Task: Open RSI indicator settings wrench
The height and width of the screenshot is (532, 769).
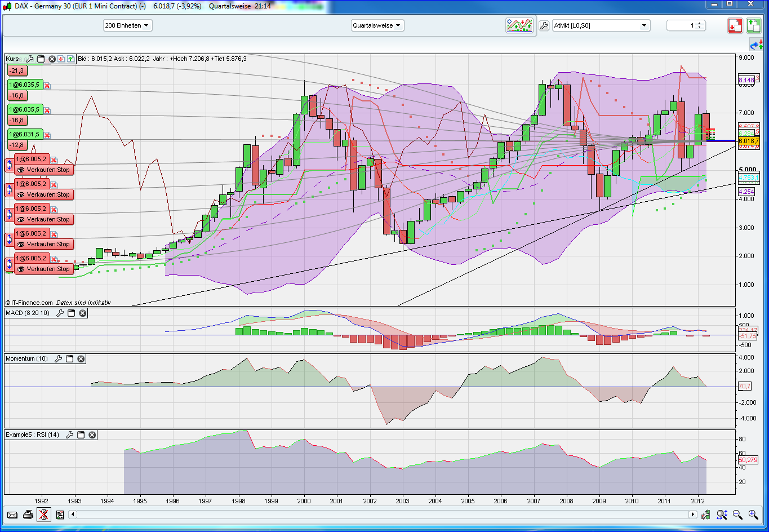Action: (70, 435)
